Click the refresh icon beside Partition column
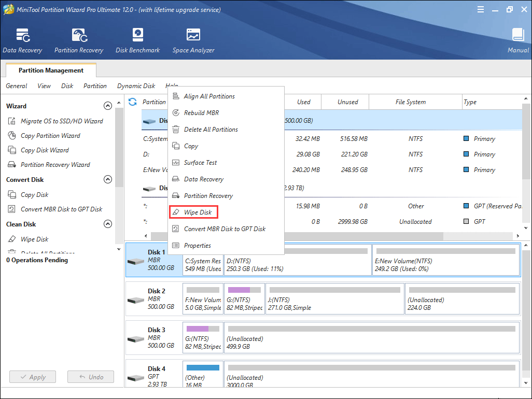Viewport: 532px width, 399px height. click(x=133, y=102)
